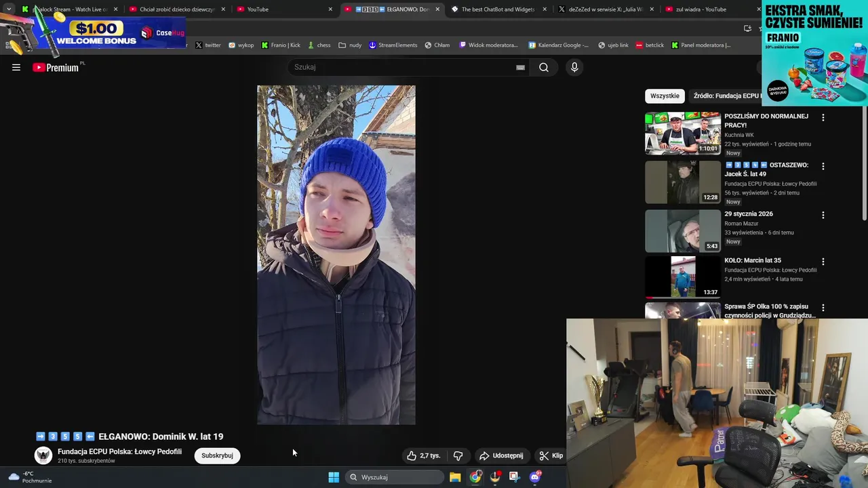Open the betclick bookmark
Screen dimensions: 868x488
650,45
